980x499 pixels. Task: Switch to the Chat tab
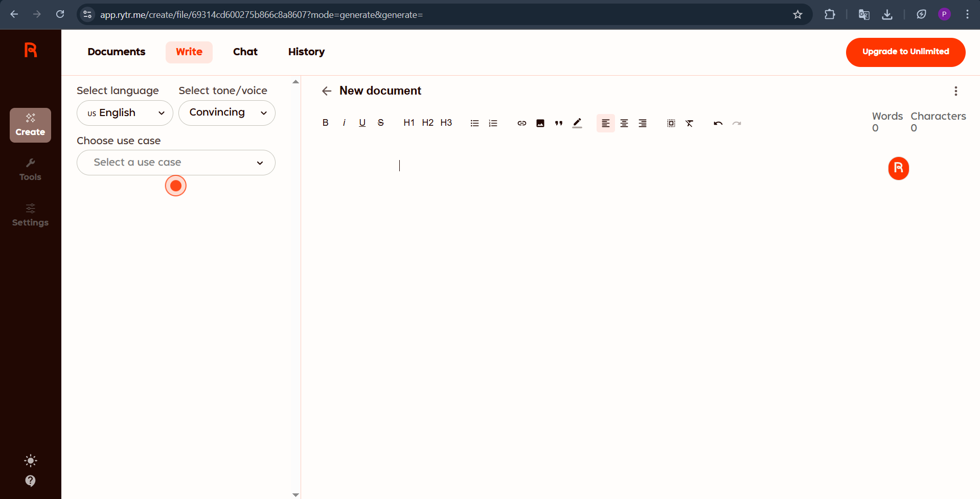point(245,52)
